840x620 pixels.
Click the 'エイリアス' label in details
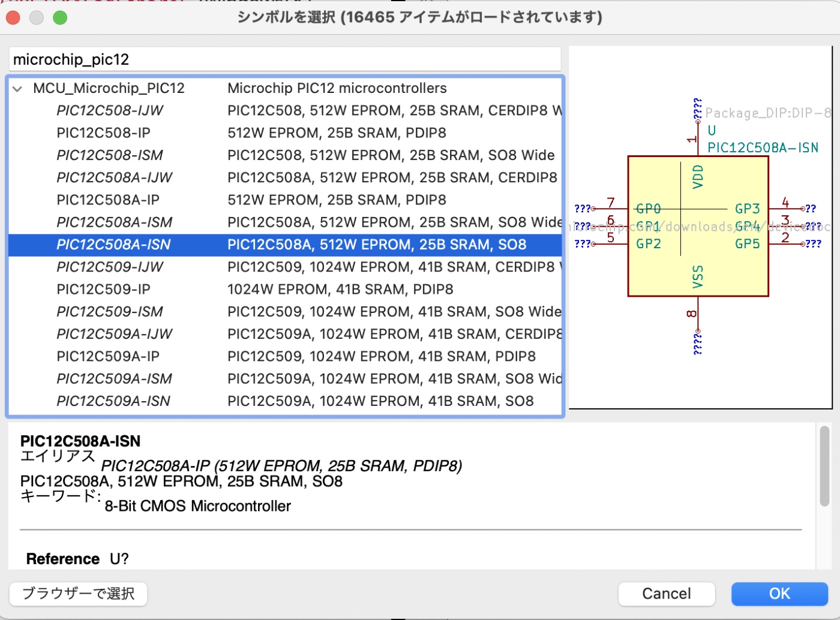point(58,456)
